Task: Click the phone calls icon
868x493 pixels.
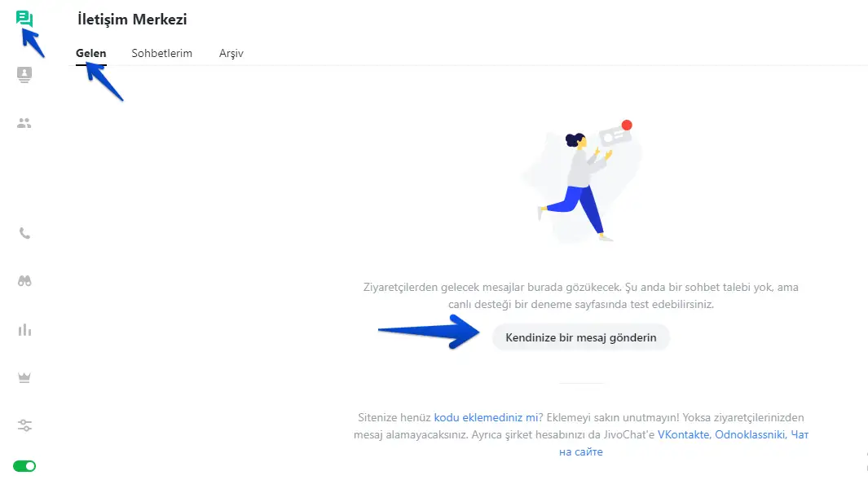Action: click(x=24, y=233)
